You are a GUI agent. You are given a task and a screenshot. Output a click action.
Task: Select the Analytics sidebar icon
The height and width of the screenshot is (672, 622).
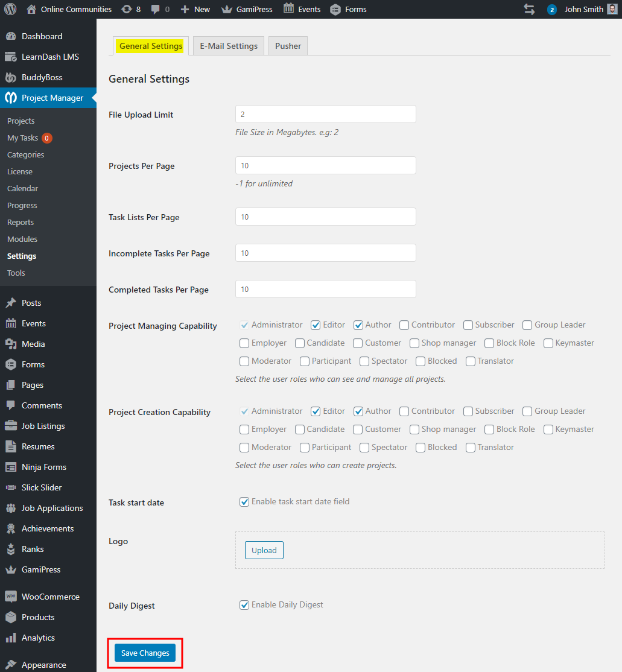click(11, 638)
